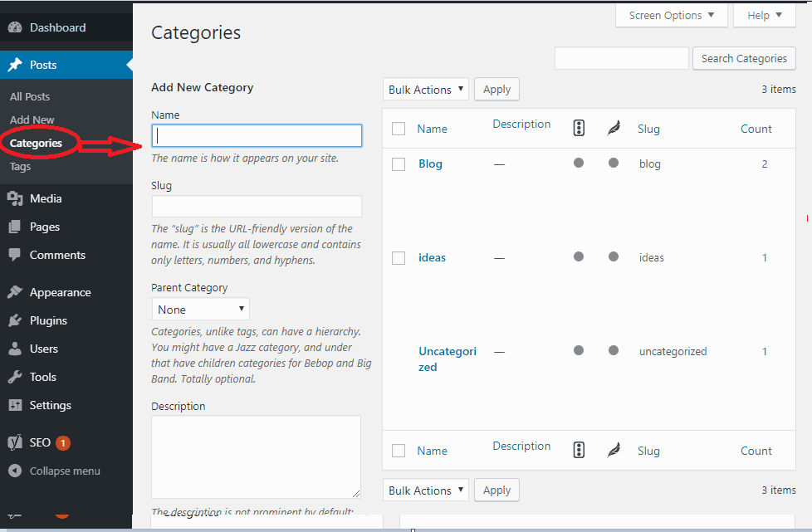This screenshot has width=812, height=532.
Task: Sort by Name in table footer
Action: coord(432,451)
